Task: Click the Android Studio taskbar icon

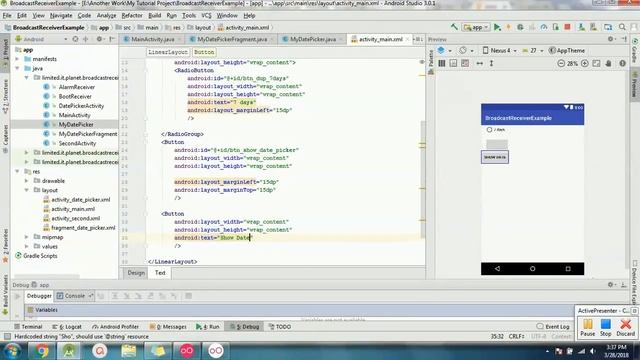Action: click(69, 351)
